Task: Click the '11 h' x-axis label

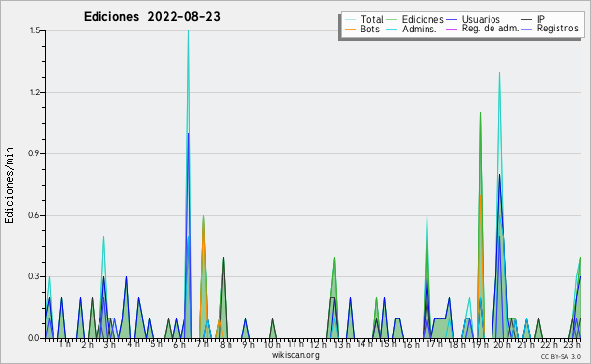Action: (295, 344)
